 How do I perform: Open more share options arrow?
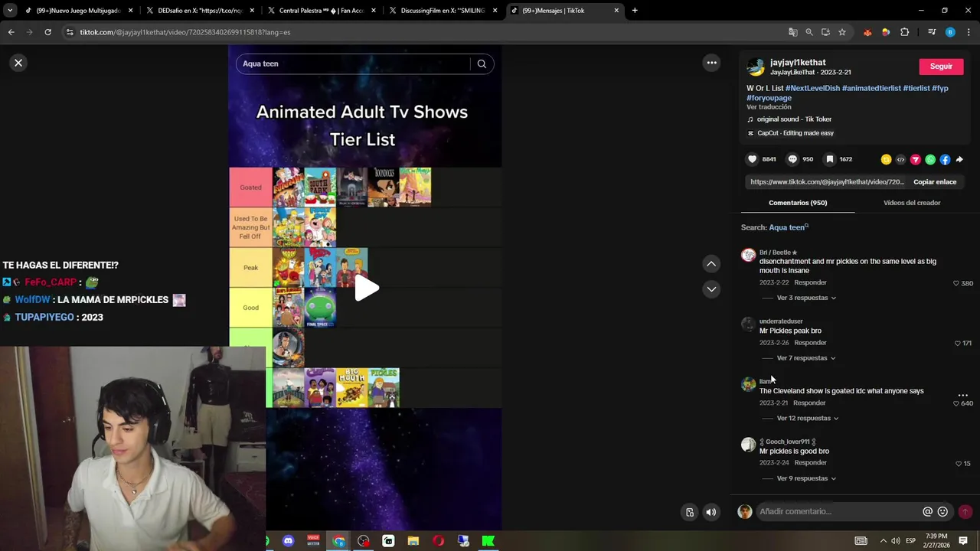tap(959, 159)
